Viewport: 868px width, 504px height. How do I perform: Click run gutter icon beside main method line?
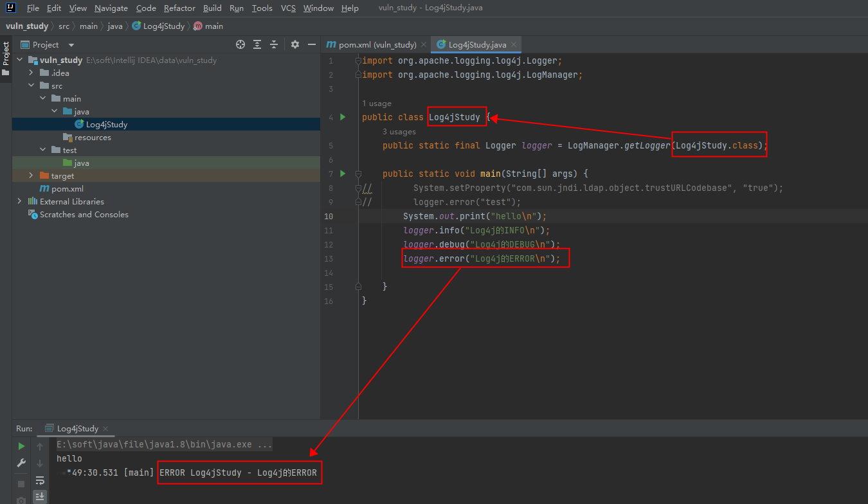[x=343, y=174]
